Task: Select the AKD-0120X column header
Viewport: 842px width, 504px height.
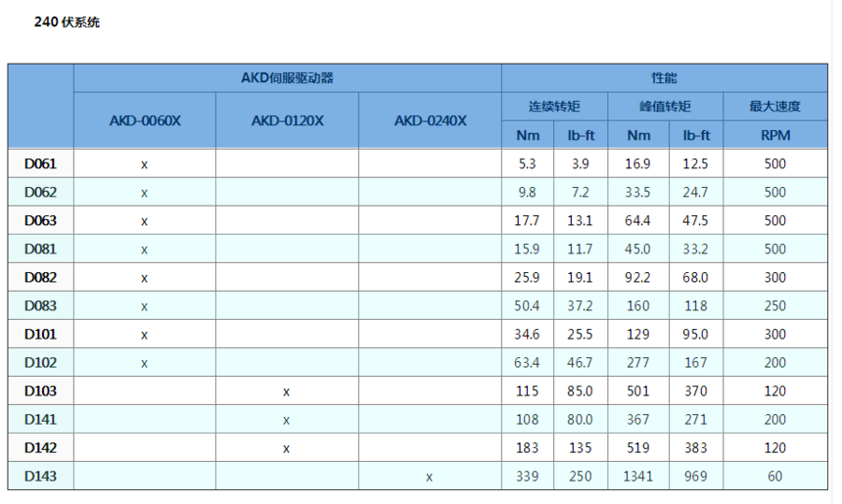Action: click(x=287, y=120)
